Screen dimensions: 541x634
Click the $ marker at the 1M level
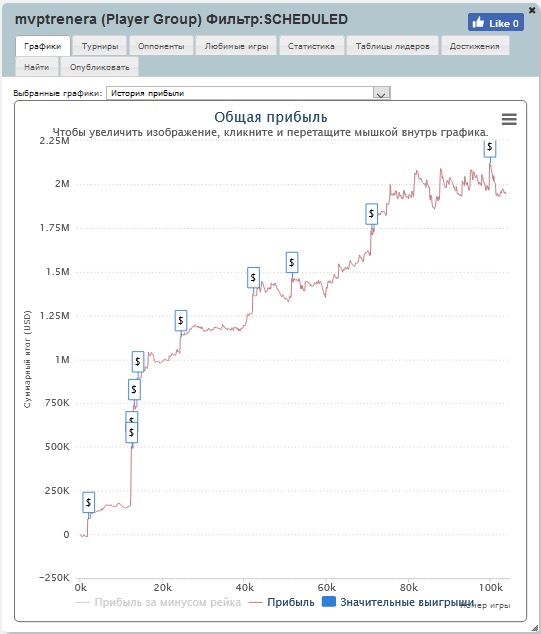(x=138, y=361)
